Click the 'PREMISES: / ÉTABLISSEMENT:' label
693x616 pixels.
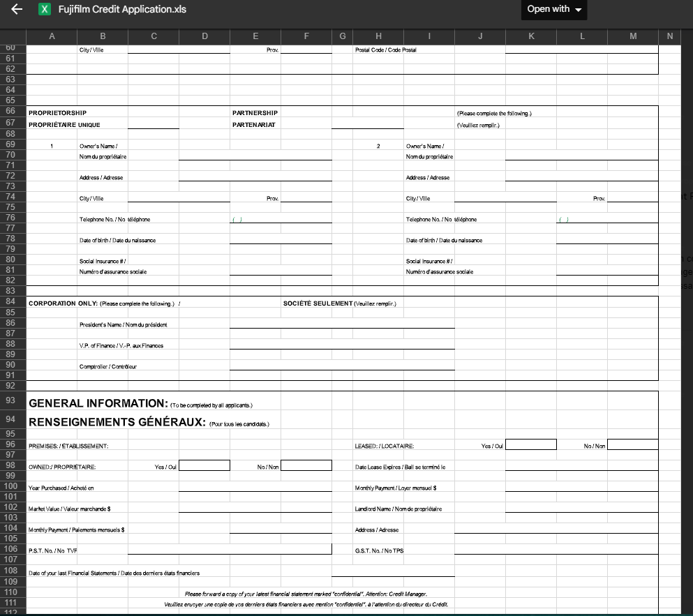[x=68, y=446]
